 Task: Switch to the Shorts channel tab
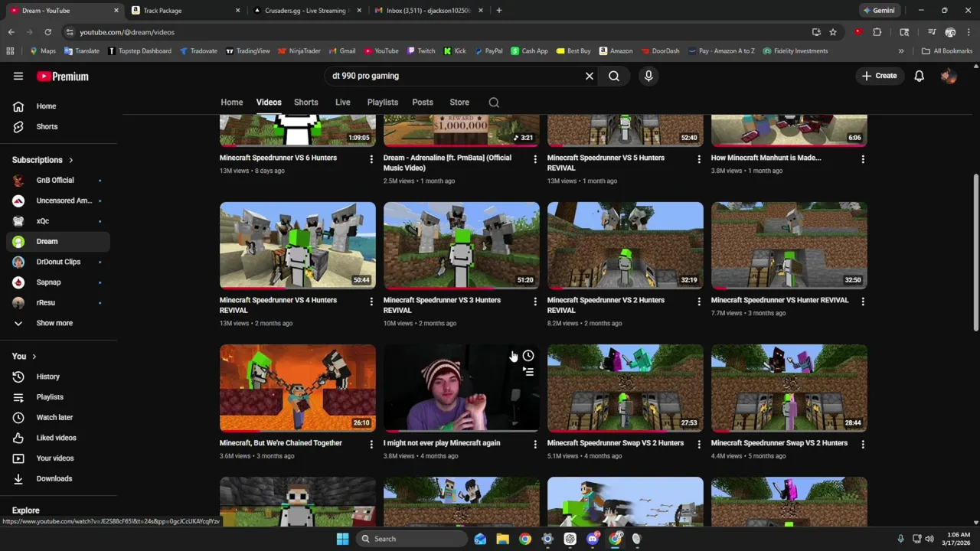pyautogui.click(x=306, y=103)
